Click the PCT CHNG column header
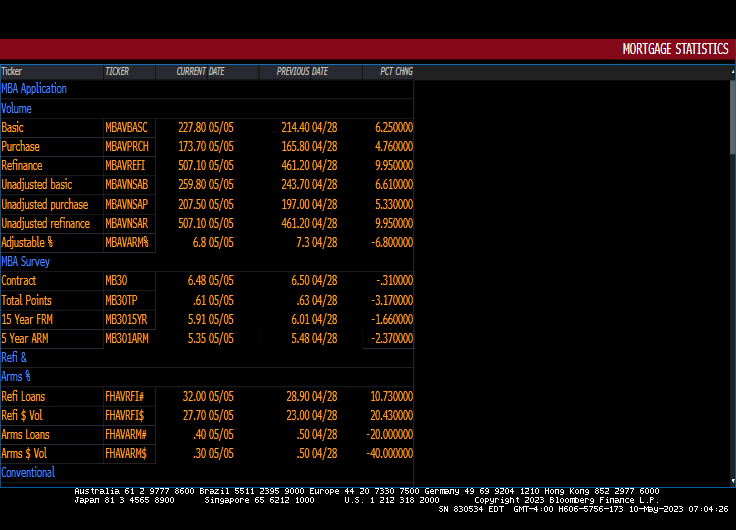736x530 pixels. [396, 72]
